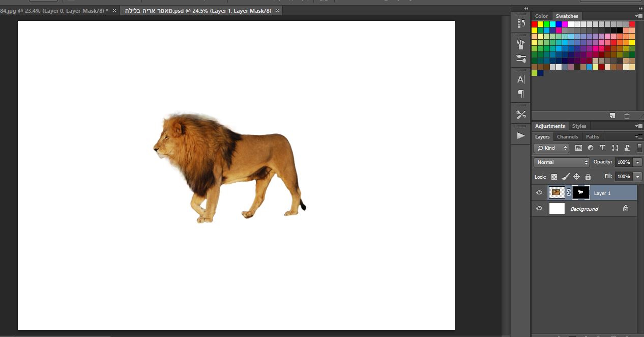Hide Layer 1 using its eye icon
The image size is (644, 337).
tap(539, 192)
